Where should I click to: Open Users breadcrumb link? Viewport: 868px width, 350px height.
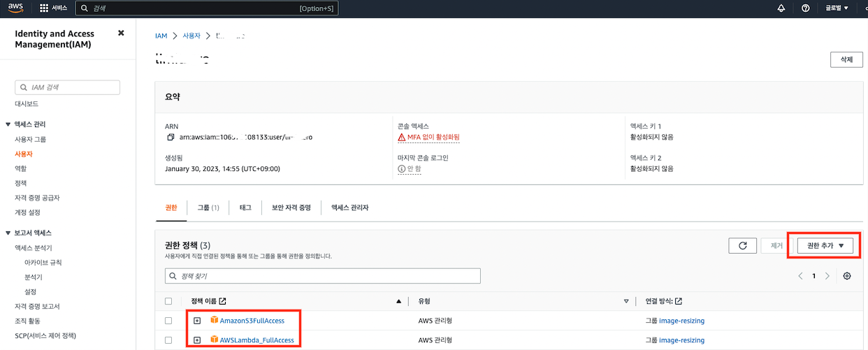pyautogui.click(x=191, y=36)
